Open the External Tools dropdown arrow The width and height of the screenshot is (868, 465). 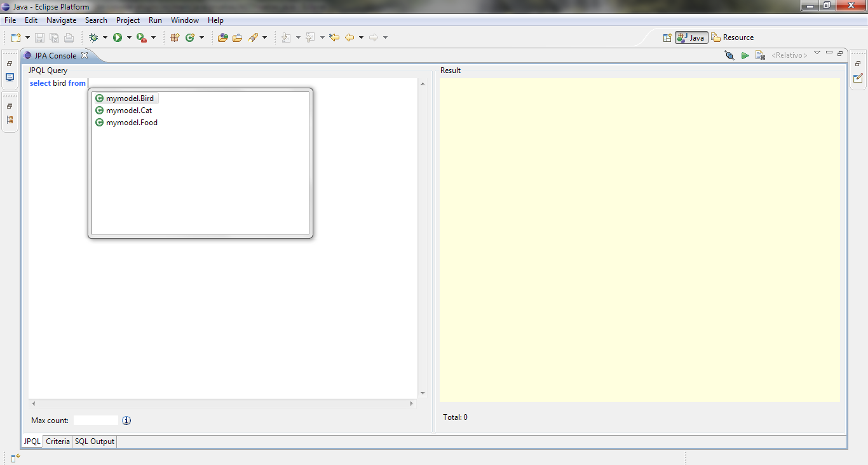click(153, 38)
